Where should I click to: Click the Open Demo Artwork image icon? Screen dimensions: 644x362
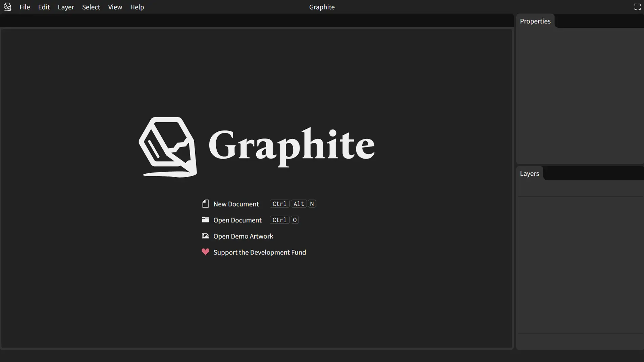coord(205,236)
